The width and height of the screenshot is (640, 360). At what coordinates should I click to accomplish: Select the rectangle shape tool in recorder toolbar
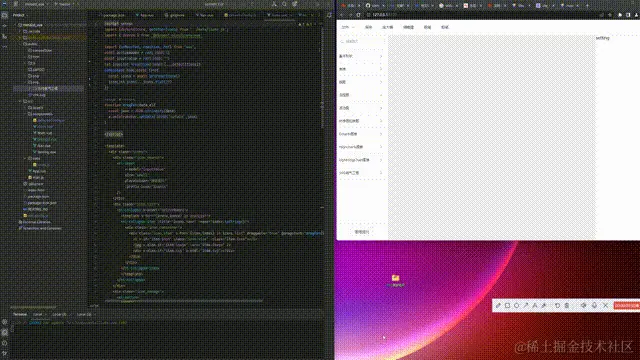coord(507,305)
